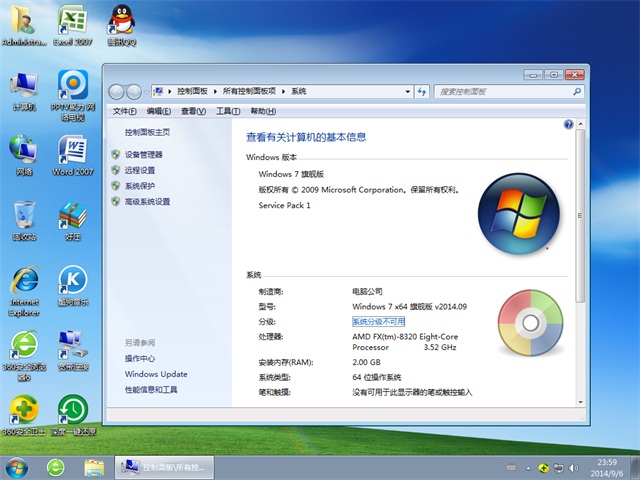Click the Windows Start orb

[17, 468]
